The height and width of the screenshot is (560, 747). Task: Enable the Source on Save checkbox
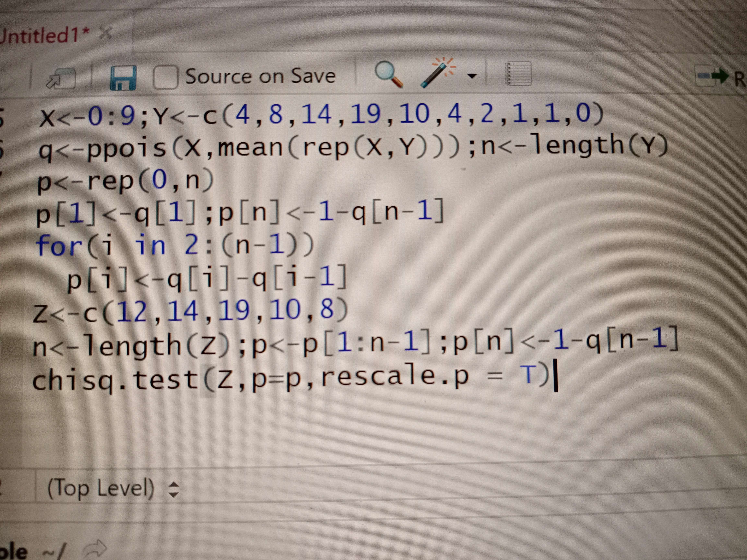pyautogui.click(x=166, y=77)
